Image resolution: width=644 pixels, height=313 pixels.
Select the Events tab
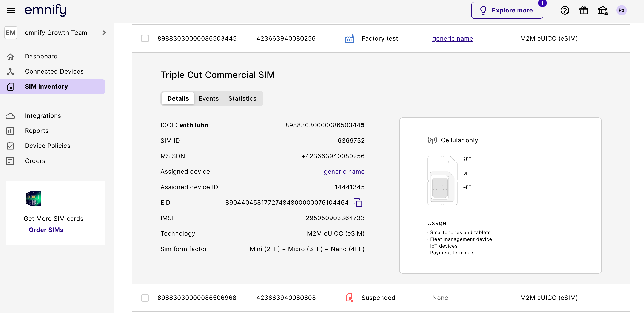(x=209, y=98)
